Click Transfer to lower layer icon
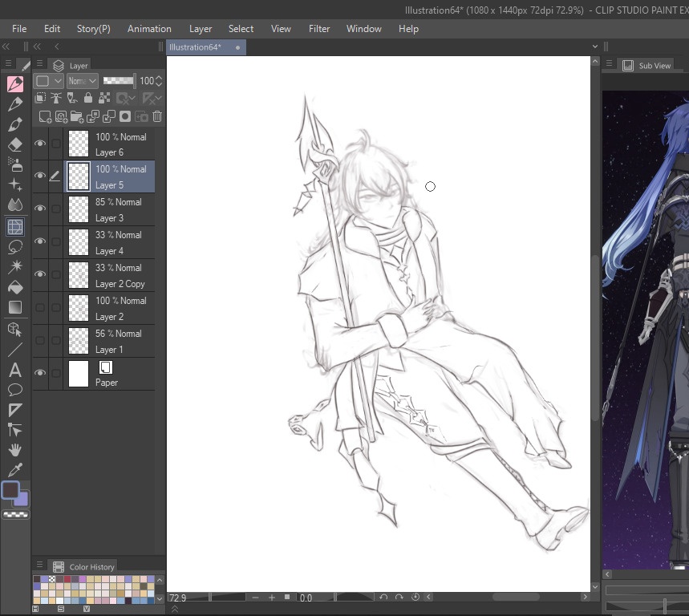Image resolution: width=689 pixels, height=616 pixels. coord(93,116)
